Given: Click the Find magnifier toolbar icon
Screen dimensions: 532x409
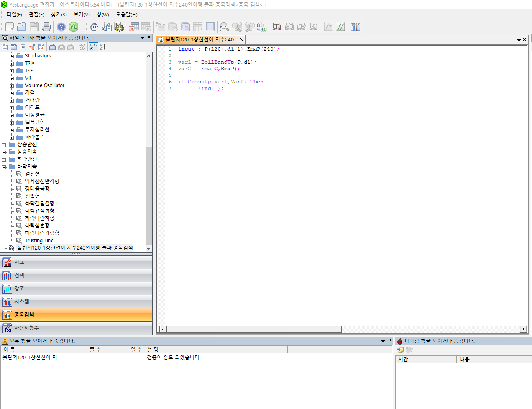Looking at the screenshot, I should click(225, 27).
